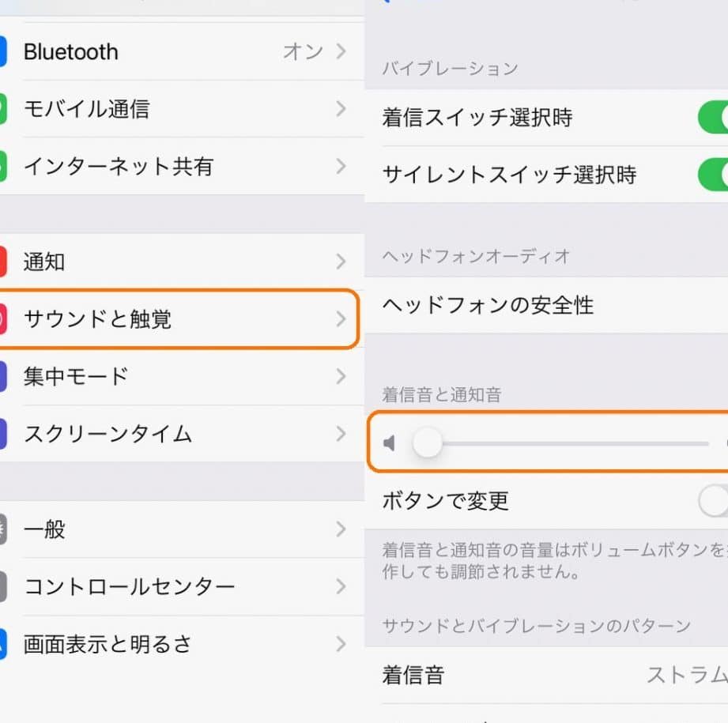Tap chevron beside 画面表示と明るさ
Viewport: 728px width, 723px height.
341,644
